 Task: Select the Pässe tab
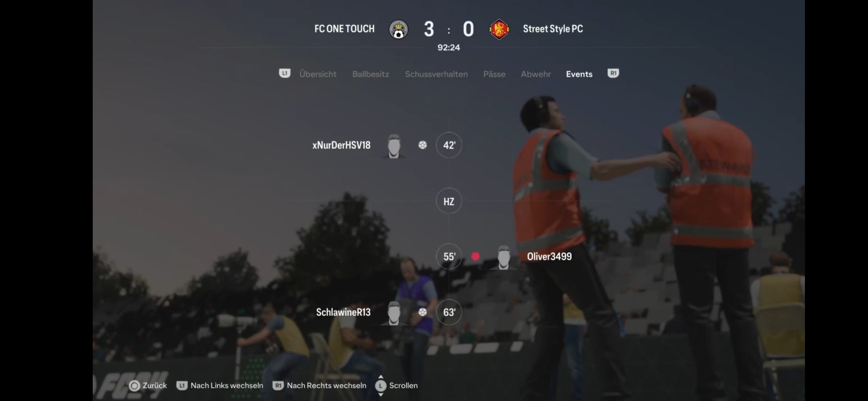tap(494, 74)
